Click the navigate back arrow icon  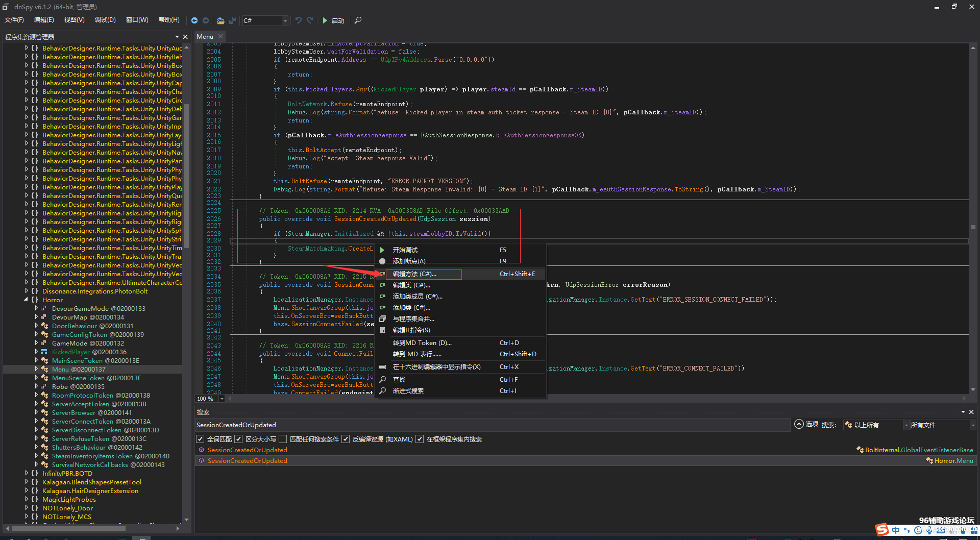point(194,20)
